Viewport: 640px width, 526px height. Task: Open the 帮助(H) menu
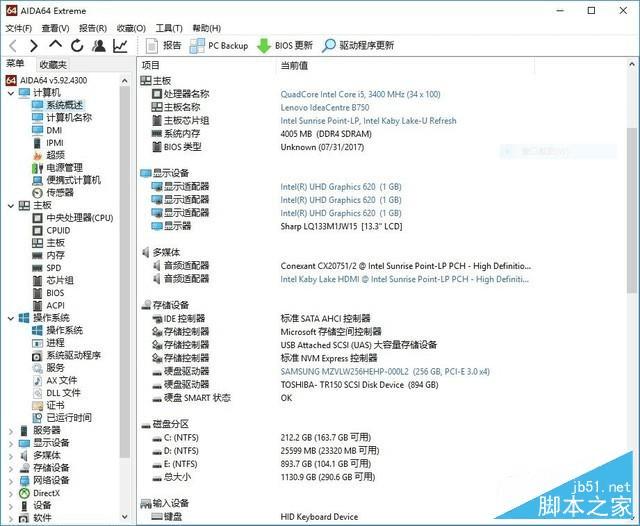(207, 28)
